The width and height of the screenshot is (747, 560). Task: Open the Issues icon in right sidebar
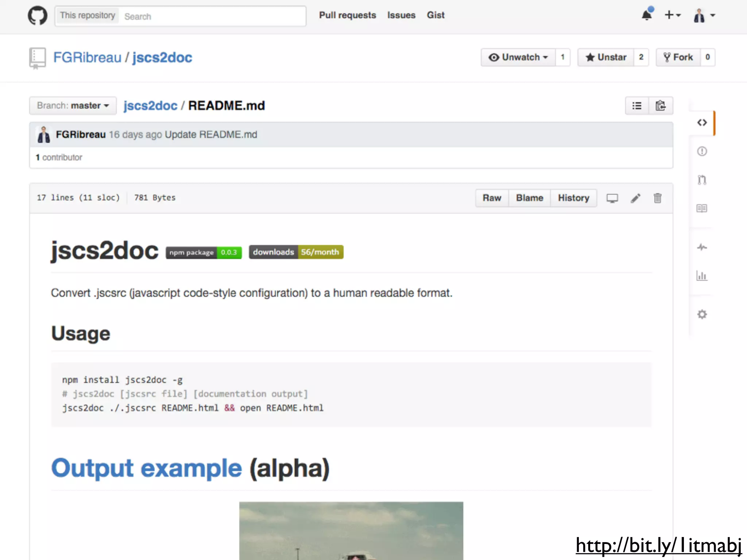[x=702, y=151]
